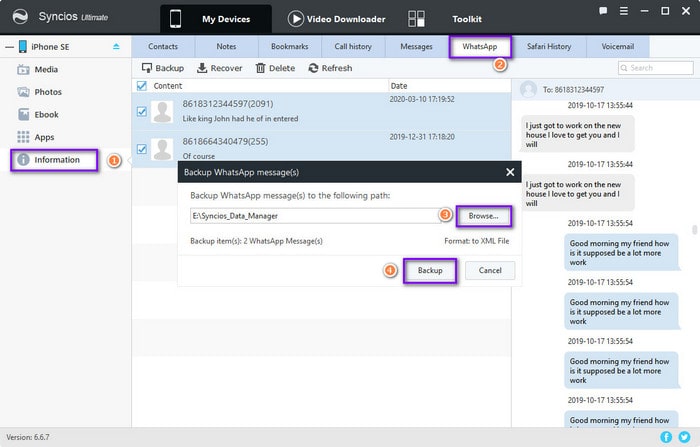Screen dimensions: 700x447
Task: Open the Call history tab
Action: point(353,46)
